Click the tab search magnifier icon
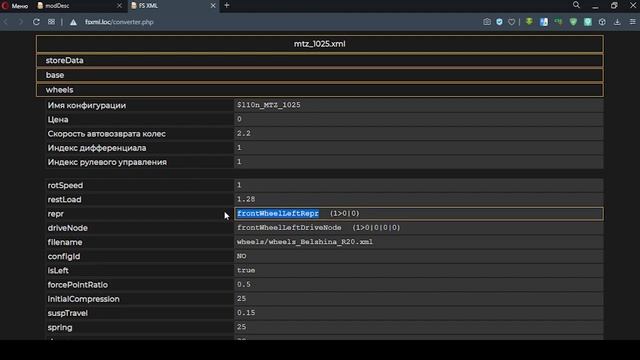 click(x=576, y=5)
